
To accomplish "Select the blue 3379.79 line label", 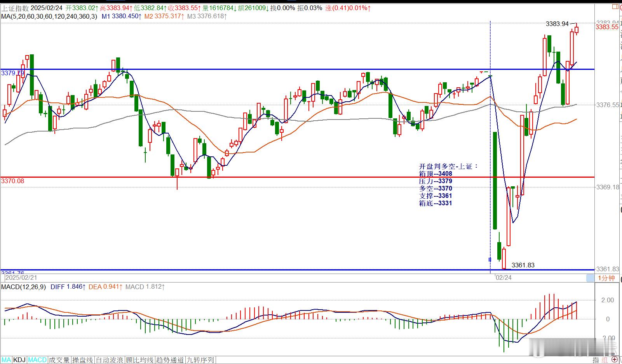I will pos(12,73).
